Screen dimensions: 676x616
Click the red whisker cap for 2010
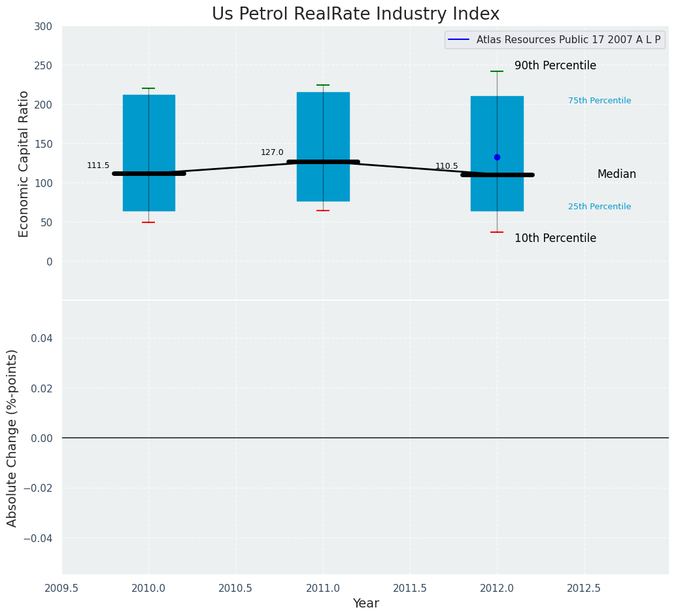tap(148, 222)
